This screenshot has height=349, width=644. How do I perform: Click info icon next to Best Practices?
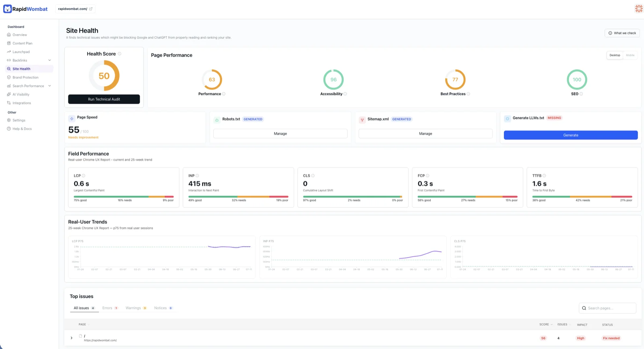click(x=469, y=94)
